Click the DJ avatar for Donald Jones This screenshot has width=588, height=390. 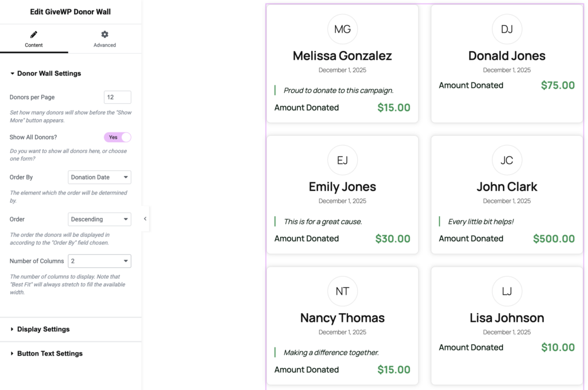point(506,29)
